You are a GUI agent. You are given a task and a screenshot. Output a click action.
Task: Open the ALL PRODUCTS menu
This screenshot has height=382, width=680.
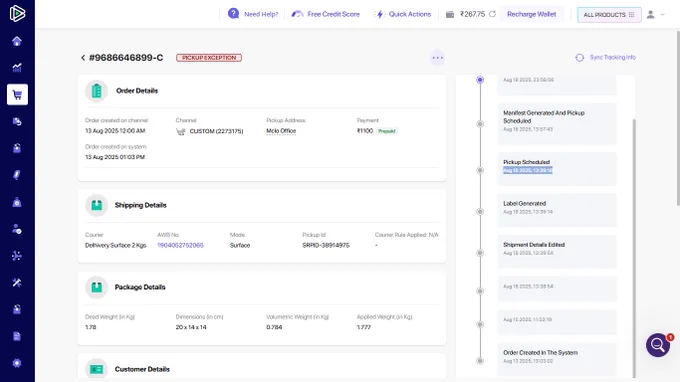point(609,15)
